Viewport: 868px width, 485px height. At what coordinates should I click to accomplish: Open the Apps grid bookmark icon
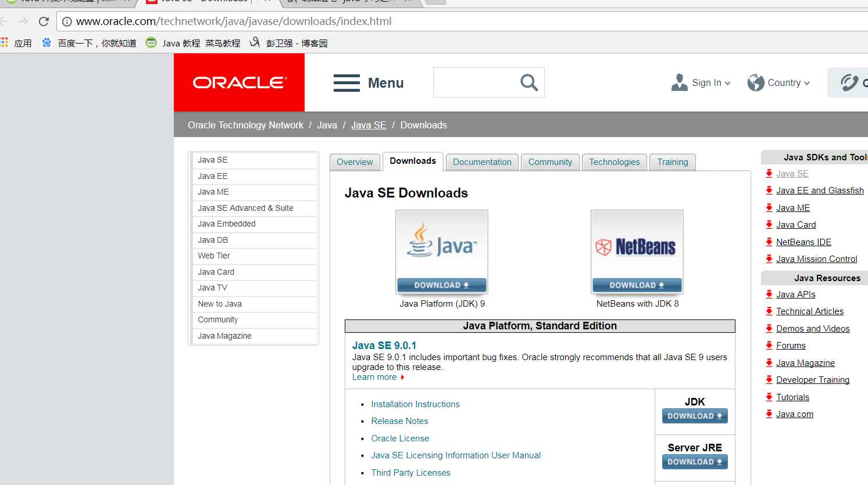(x=4, y=42)
